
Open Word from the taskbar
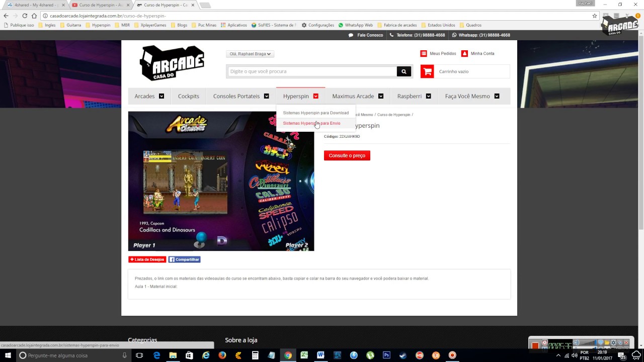pyautogui.click(x=320, y=355)
